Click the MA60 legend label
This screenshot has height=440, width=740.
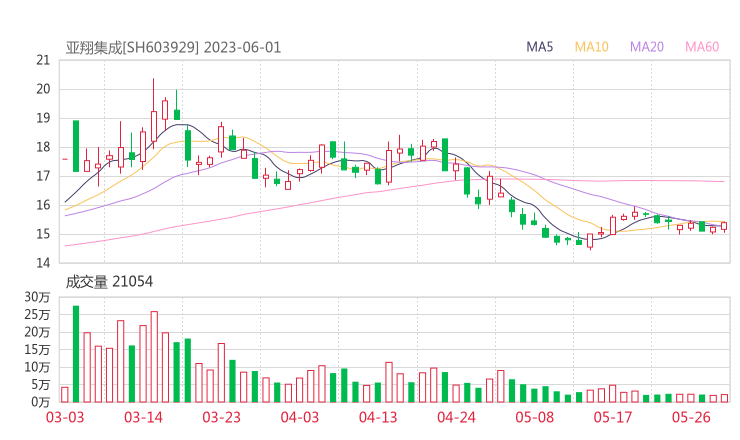point(702,47)
